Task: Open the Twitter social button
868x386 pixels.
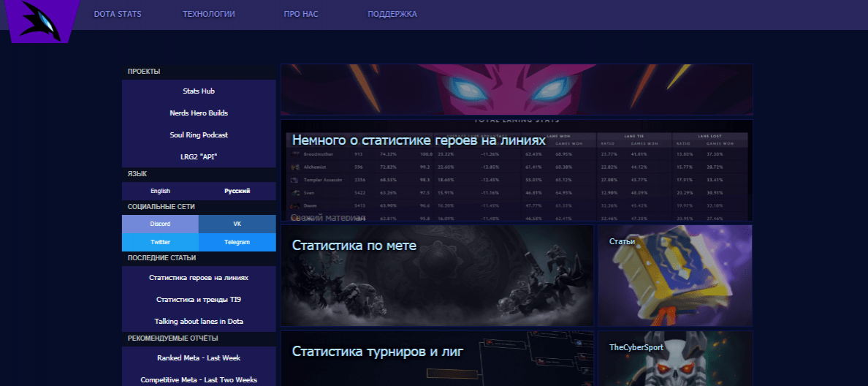Action: tap(161, 243)
